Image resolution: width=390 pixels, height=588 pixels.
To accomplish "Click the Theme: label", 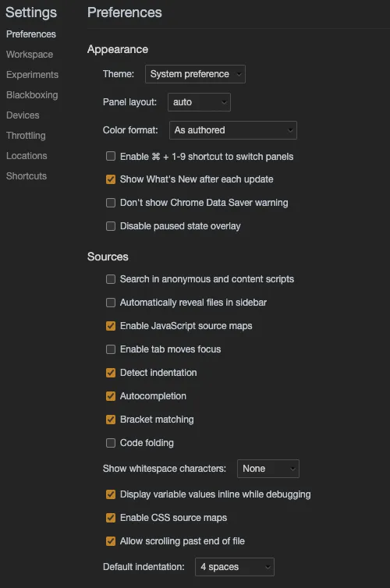I will (119, 74).
